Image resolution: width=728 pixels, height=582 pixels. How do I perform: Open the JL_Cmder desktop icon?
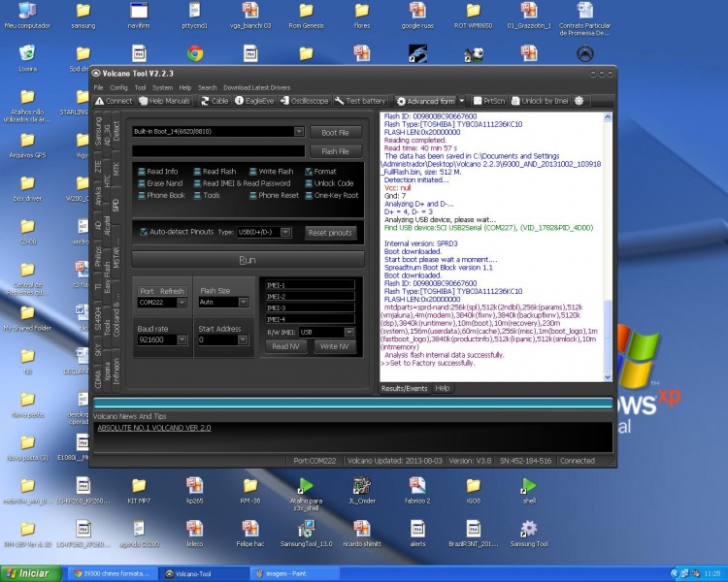[362, 491]
